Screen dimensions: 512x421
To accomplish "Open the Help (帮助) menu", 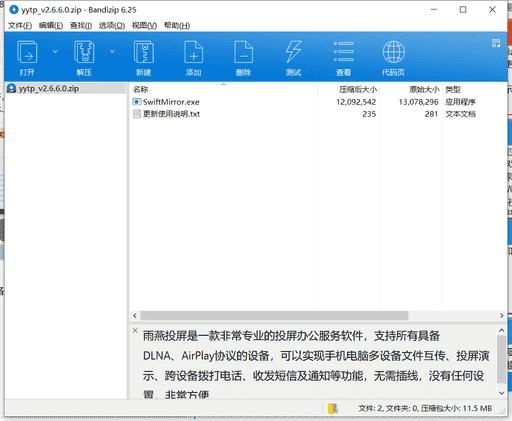I will [177, 25].
